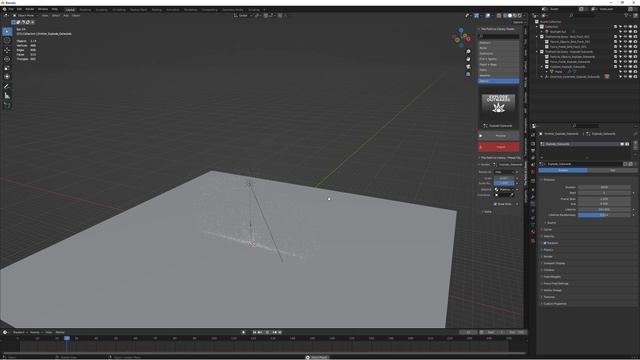Click the viewport pan hand icon
Image resolution: width=640 pixels, height=360 pixels.
[468, 59]
